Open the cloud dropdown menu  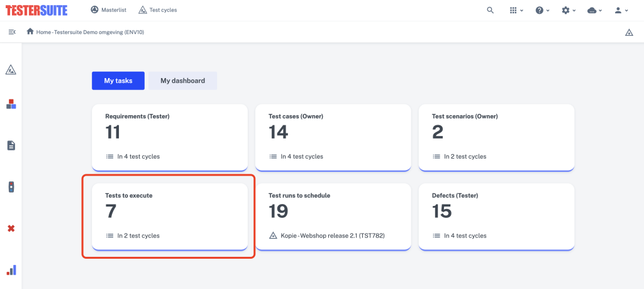(595, 10)
